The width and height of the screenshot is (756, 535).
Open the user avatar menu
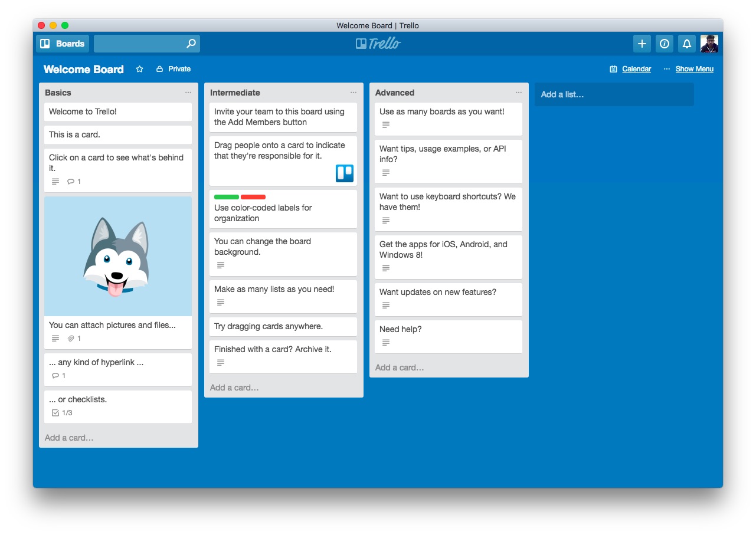pyautogui.click(x=709, y=44)
